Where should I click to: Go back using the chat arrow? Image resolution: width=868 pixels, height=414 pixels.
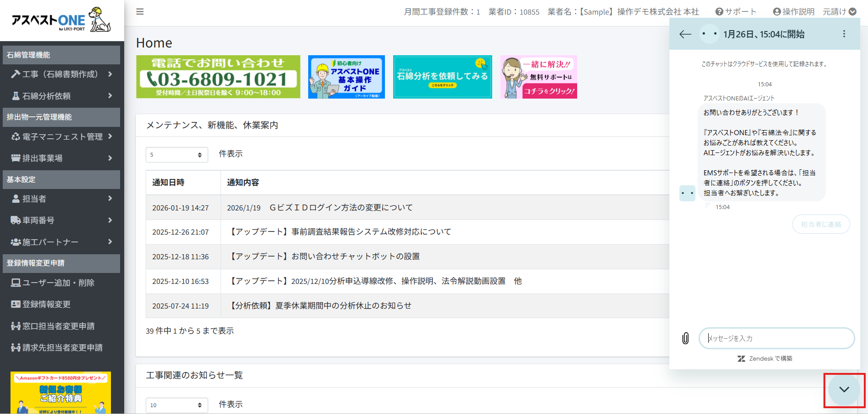pos(685,34)
